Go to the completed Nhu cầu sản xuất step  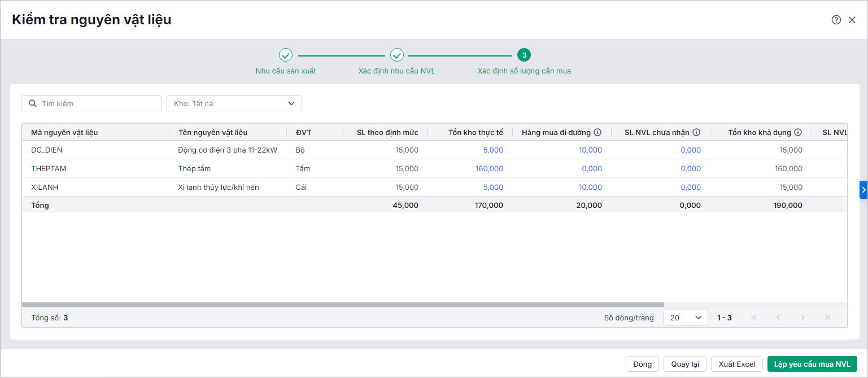click(x=286, y=55)
